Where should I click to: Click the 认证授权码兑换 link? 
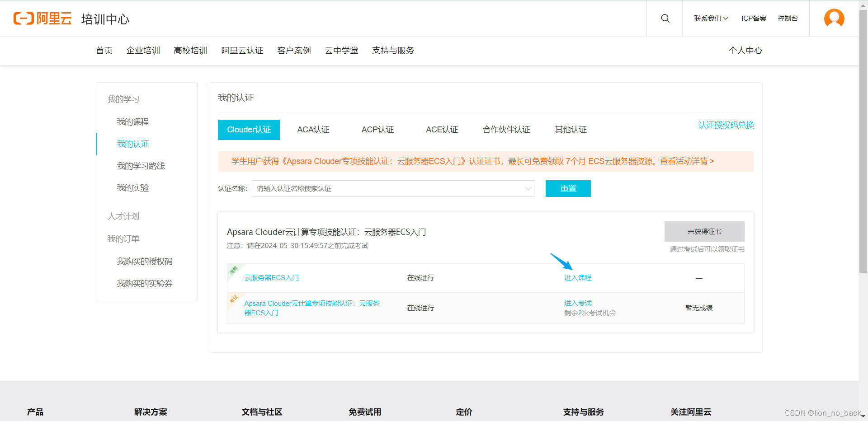pos(726,125)
